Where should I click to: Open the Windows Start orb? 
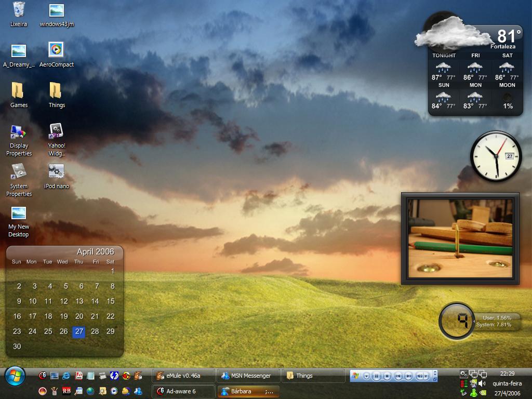point(15,376)
